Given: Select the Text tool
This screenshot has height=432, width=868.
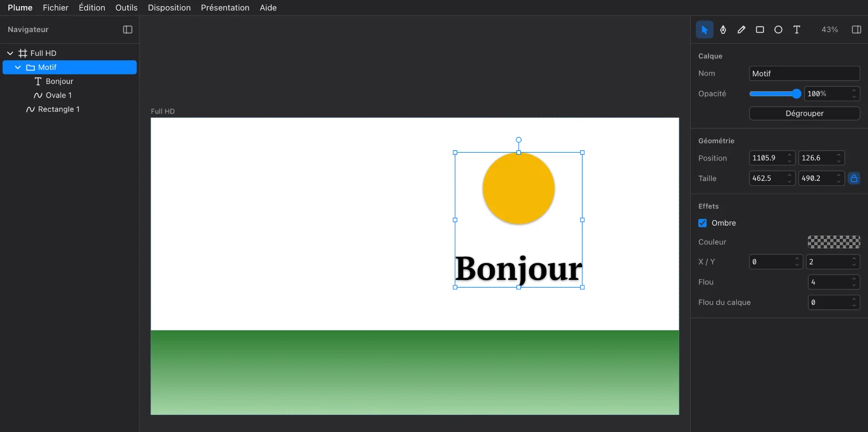Looking at the screenshot, I should [x=797, y=29].
